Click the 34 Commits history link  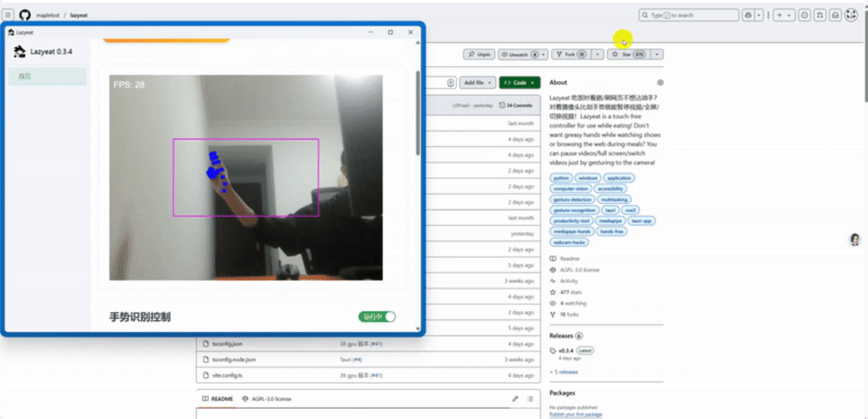[x=515, y=105]
